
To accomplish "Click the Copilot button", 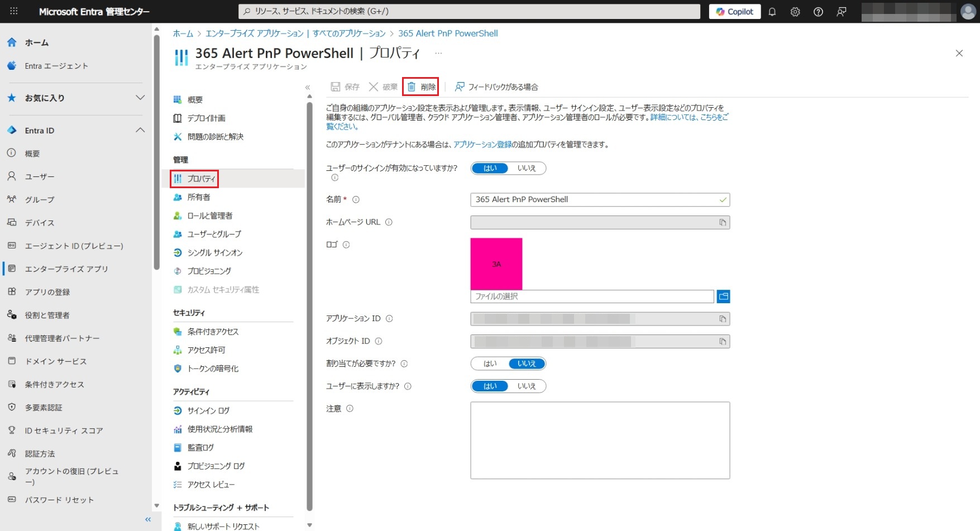I will [734, 12].
